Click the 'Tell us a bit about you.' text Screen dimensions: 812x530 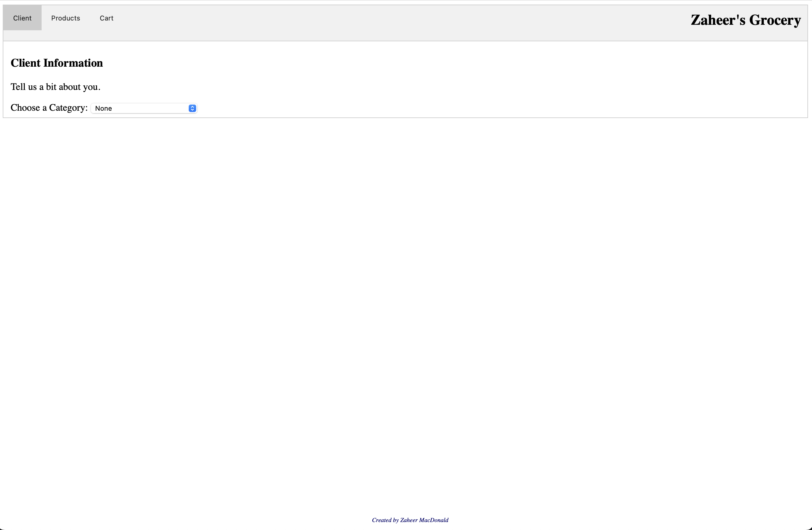pos(55,87)
